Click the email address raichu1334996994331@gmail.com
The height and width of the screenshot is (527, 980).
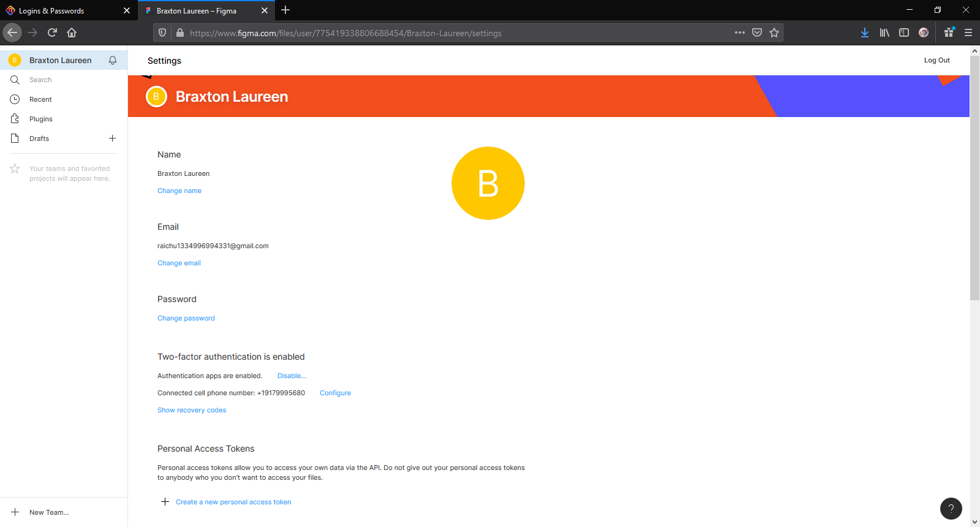click(213, 246)
